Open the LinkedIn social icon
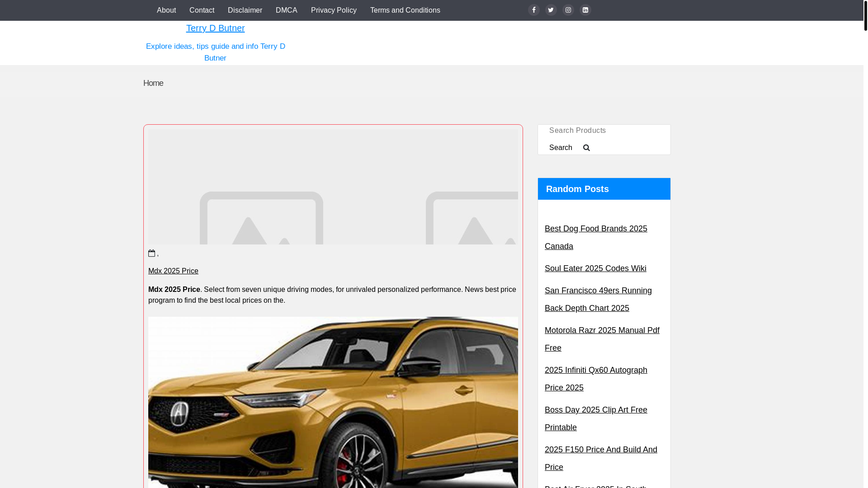 585,10
